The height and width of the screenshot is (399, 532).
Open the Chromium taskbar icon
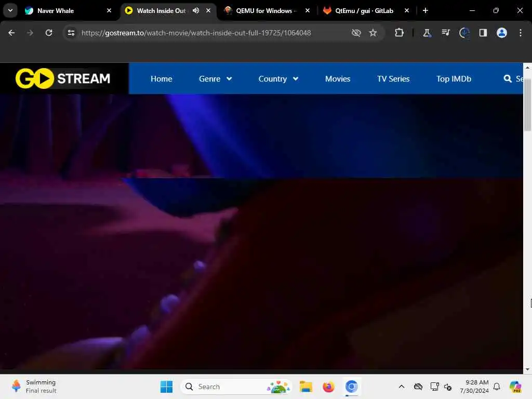351,387
